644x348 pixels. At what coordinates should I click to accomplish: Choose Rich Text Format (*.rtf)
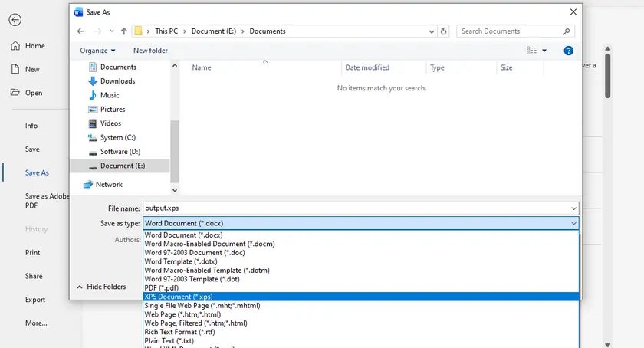point(361,332)
